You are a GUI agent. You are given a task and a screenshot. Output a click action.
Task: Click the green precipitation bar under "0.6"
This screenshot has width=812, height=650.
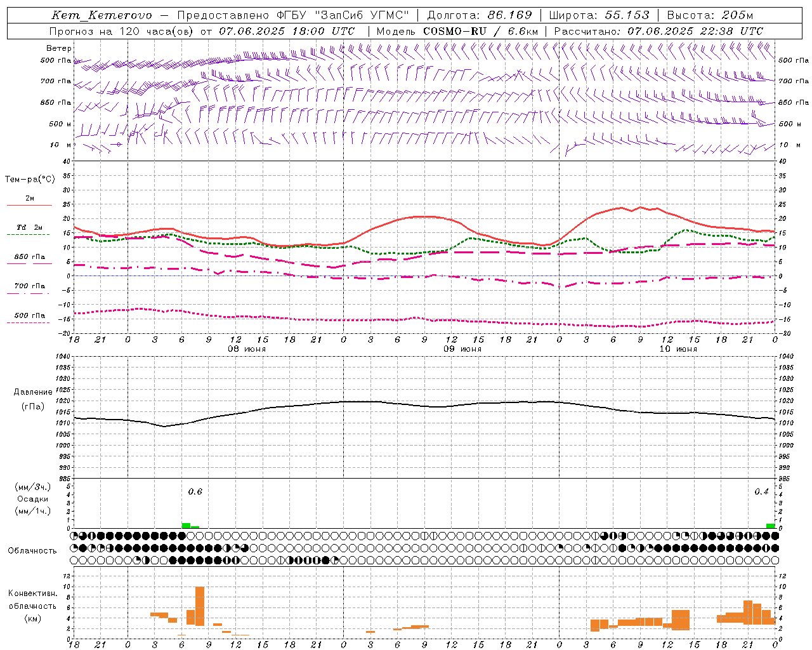[186, 526]
